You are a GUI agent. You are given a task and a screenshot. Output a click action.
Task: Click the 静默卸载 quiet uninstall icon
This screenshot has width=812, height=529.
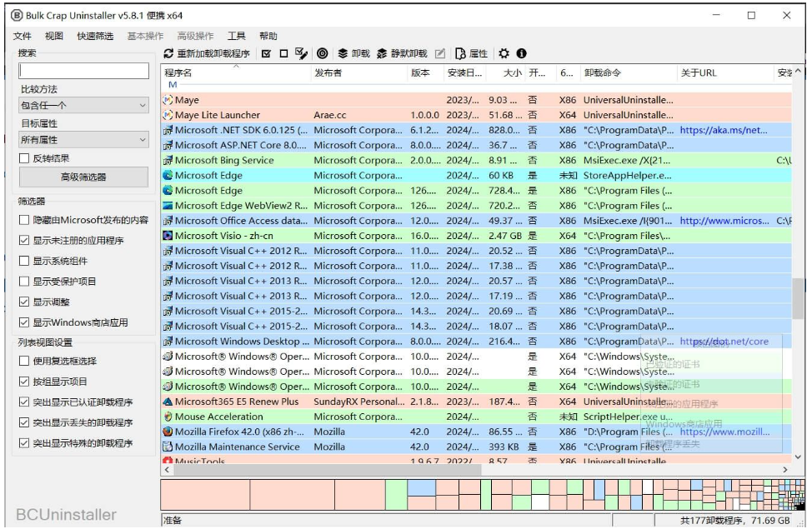click(x=382, y=53)
